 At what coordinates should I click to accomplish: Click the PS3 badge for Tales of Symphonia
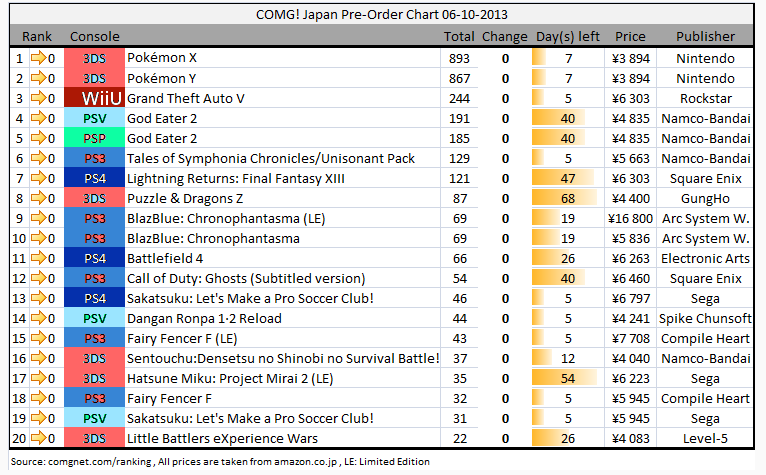[x=94, y=158]
